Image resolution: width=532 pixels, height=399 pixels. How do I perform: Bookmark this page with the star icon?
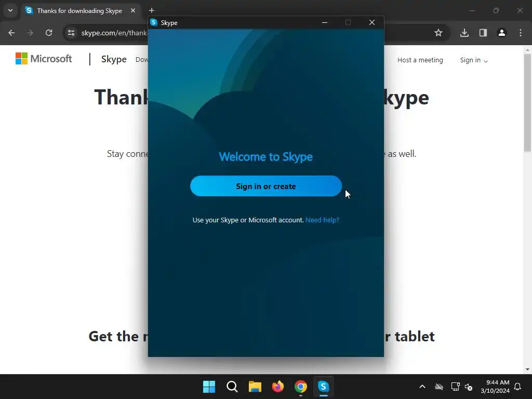click(438, 33)
